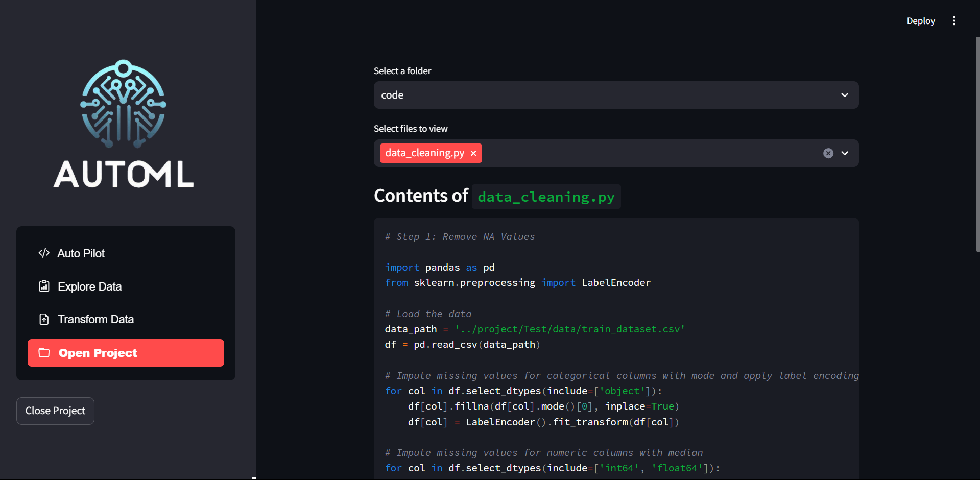Click the AUTOML wordmark text
Screen dimensions: 980x480
(x=124, y=174)
